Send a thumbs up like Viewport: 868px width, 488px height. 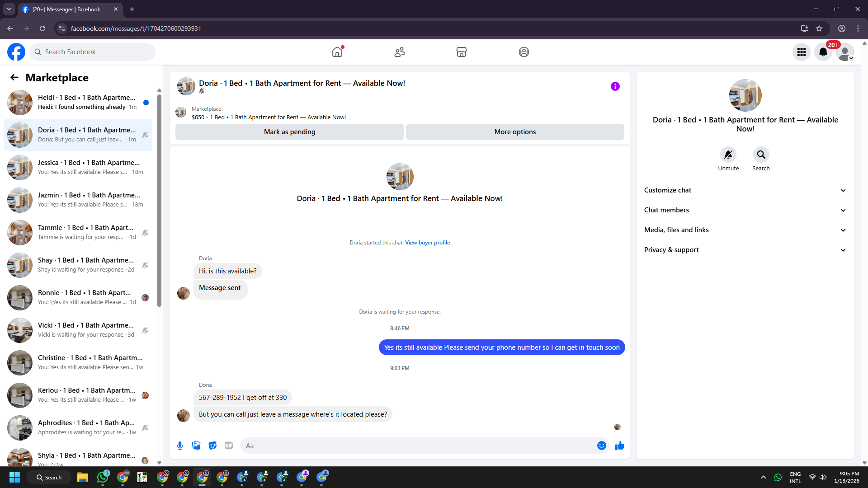tap(619, 446)
